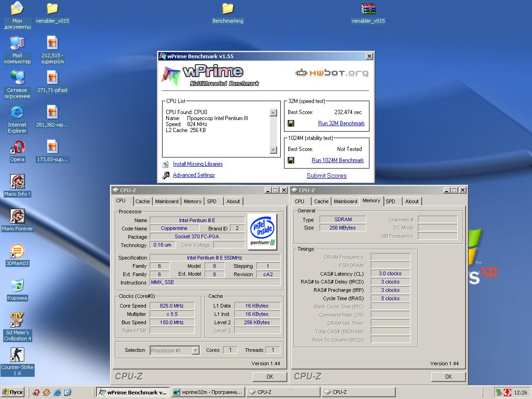Click the Intel Inside Pentium III logo
The image size is (532, 399).
coord(263,231)
